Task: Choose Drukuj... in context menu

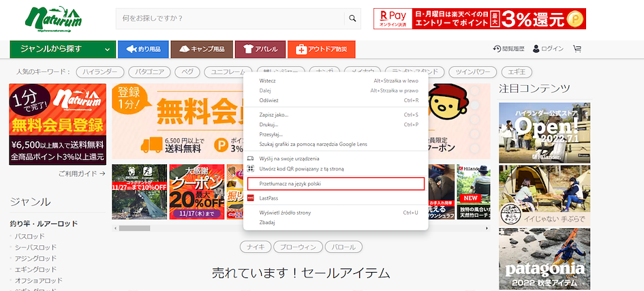Action: [x=335, y=124]
